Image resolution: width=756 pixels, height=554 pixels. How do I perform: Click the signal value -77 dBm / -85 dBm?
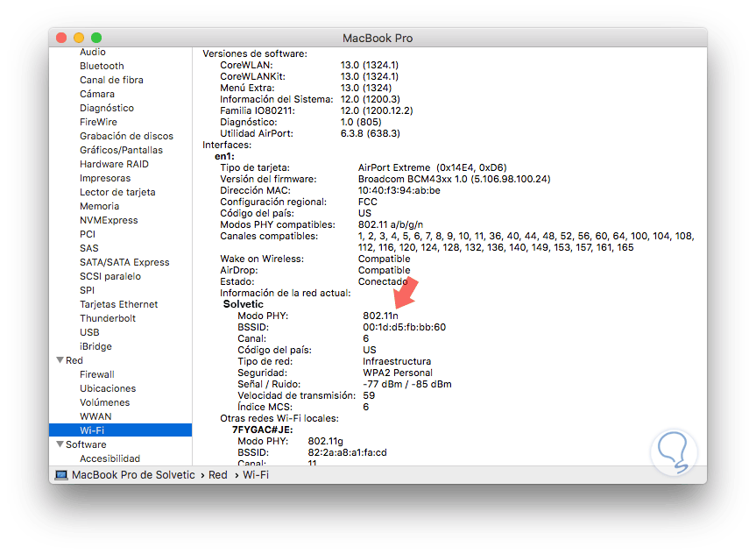[407, 384]
